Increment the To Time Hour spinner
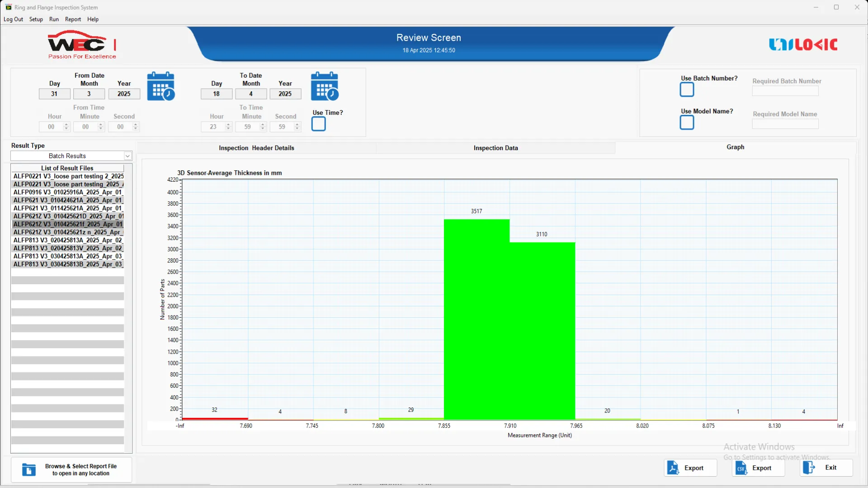Image resolution: width=868 pixels, height=488 pixels. (x=228, y=125)
